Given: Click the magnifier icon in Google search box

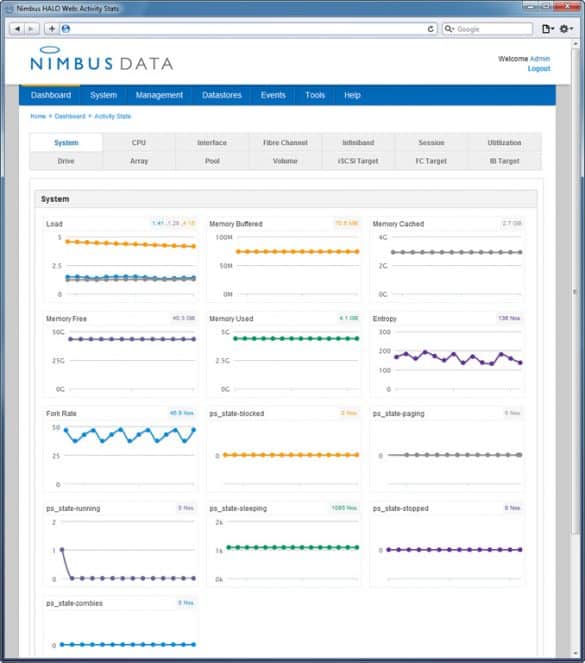Looking at the screenshot, I should click(x=449, y=29).
